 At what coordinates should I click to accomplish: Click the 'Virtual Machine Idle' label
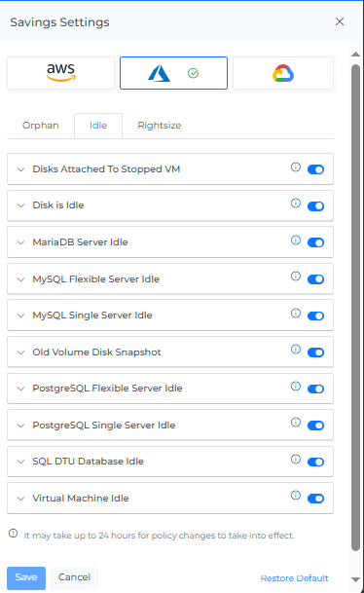click(81, 499)
